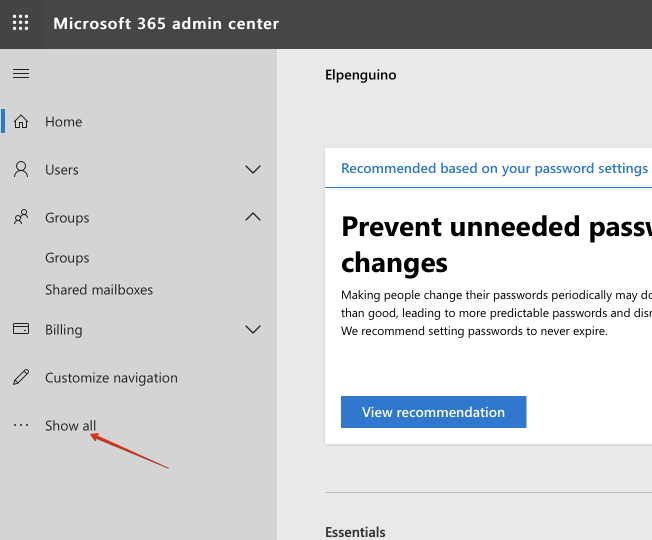652x540 pixels.
Task: Click the Elpenguino organization name
Action: [361, 75]
